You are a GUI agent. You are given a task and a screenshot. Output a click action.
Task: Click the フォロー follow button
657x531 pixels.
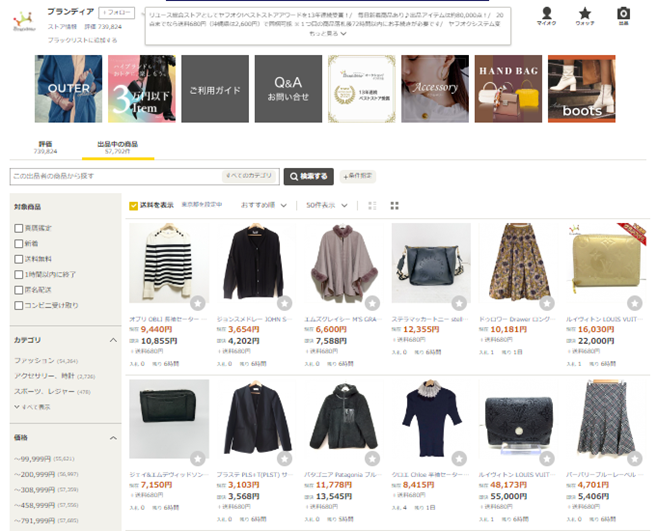[x=117, y=13]
